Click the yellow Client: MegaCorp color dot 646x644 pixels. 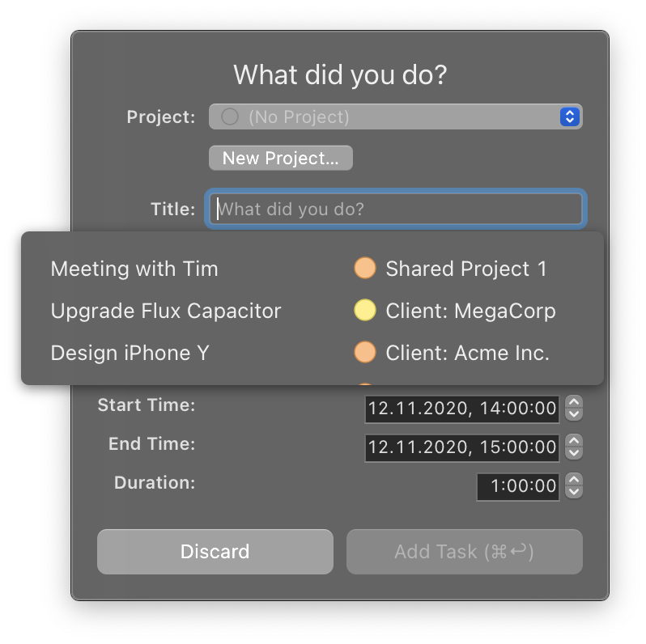365,311
